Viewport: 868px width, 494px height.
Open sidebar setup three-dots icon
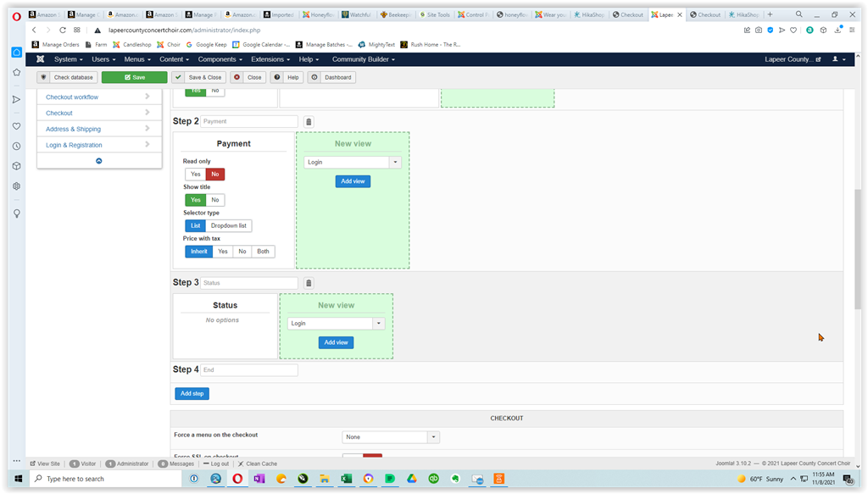point(17,460)
